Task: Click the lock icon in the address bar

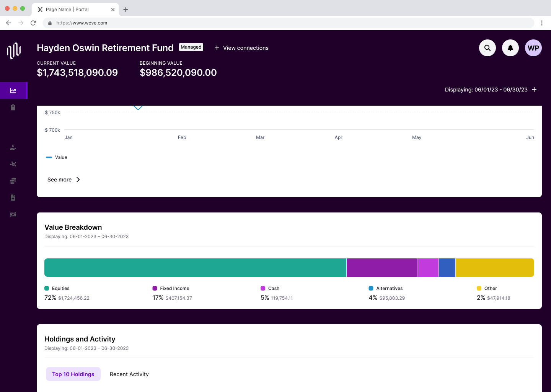Action: click(50, 23)
